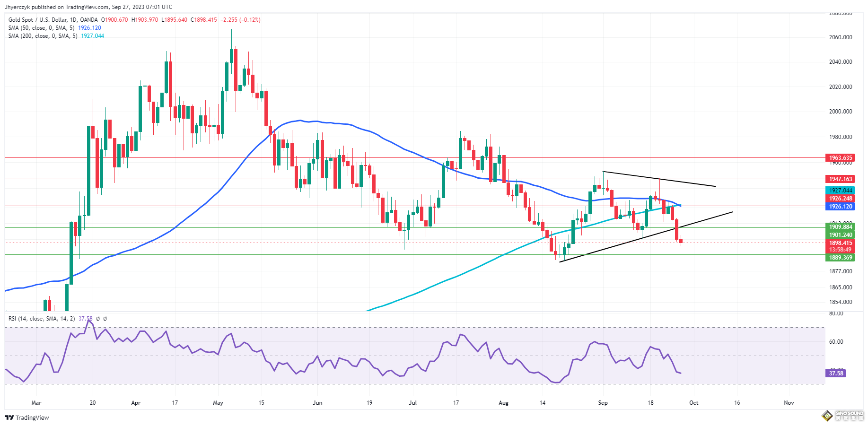This screenshot has height=426, width=868.
Task: Click the green 1889.369 support price tag
Action: click(x=840, y=258)
